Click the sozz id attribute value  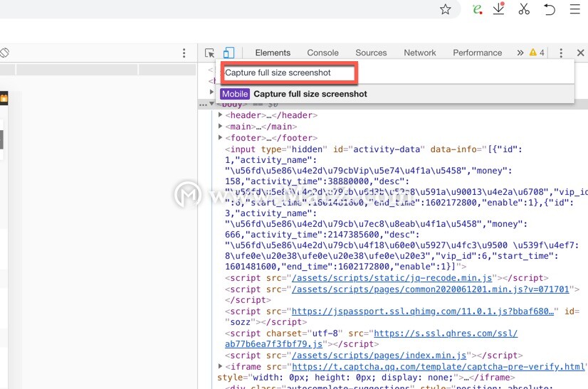[x=240, y=322]
